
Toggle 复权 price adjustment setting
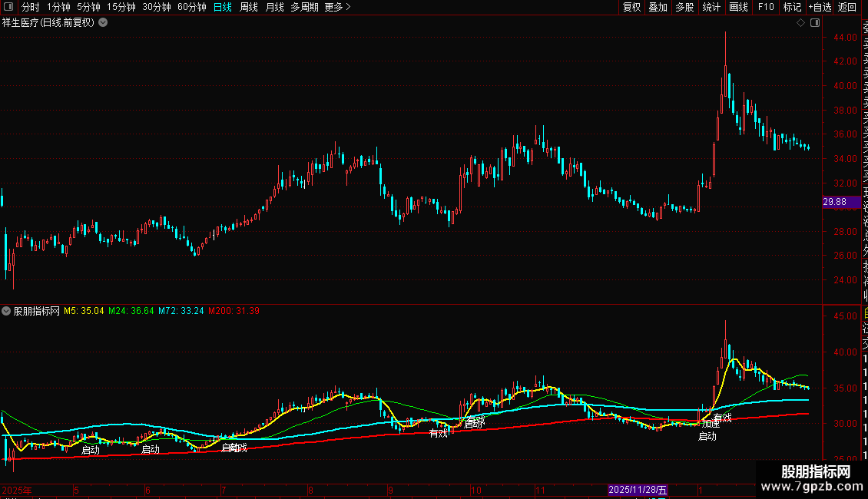tap(631, 8)
